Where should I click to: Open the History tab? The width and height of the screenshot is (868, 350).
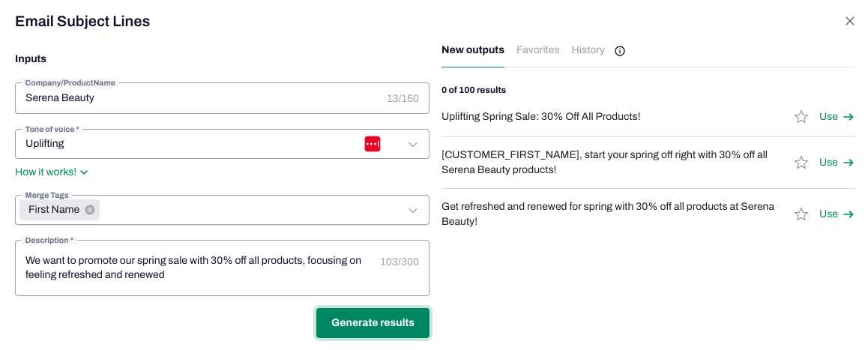click(x=588, y=50)
